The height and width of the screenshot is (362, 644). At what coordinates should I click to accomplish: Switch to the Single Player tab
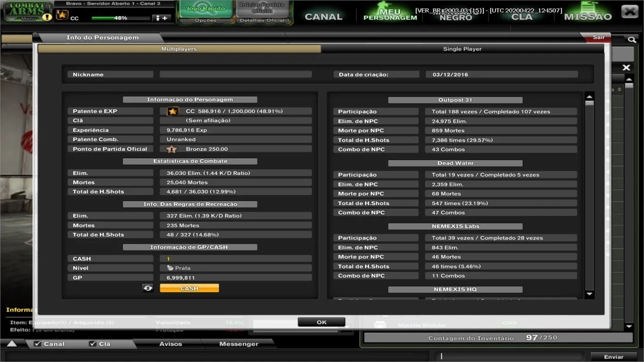tap(462, 49)
